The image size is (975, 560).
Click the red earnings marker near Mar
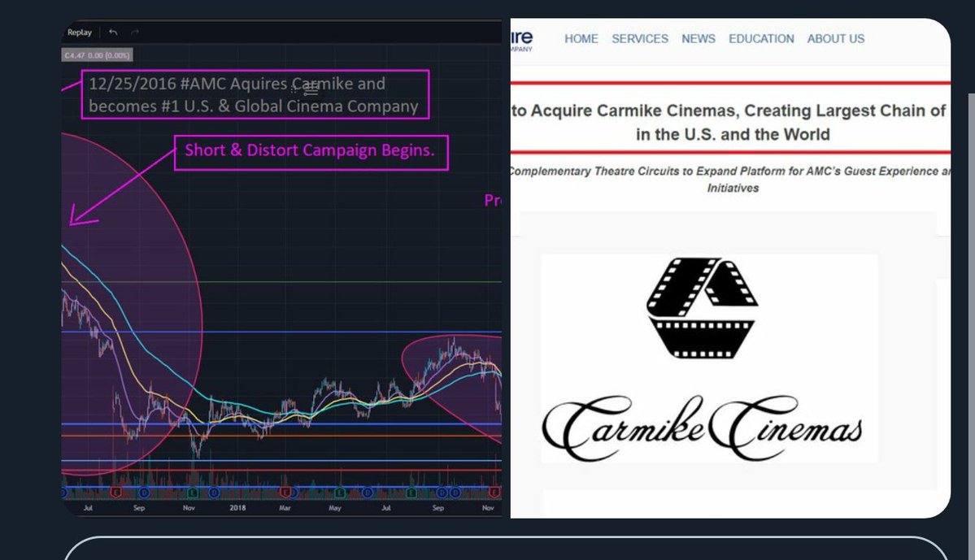[x=286, y=493]
